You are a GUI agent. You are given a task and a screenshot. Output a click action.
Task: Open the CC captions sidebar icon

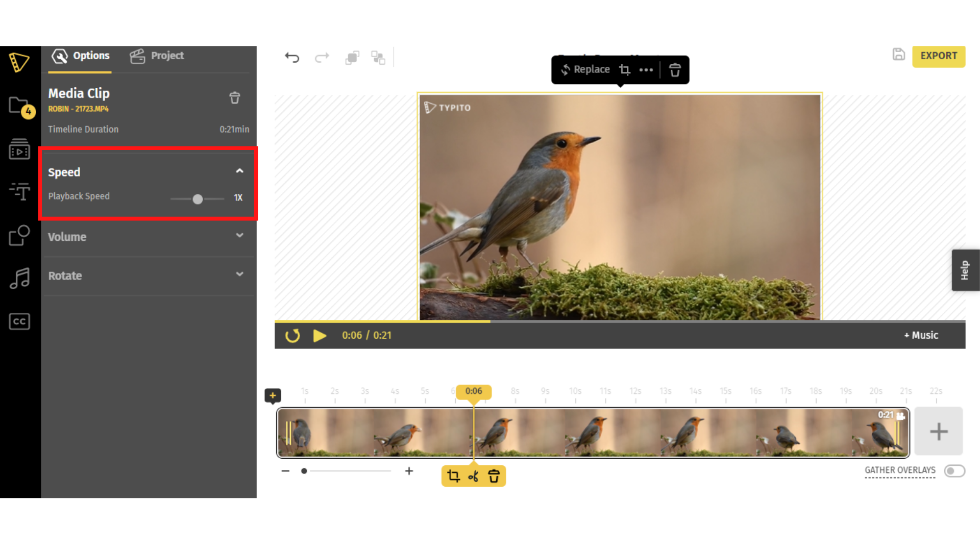[19, 321]
